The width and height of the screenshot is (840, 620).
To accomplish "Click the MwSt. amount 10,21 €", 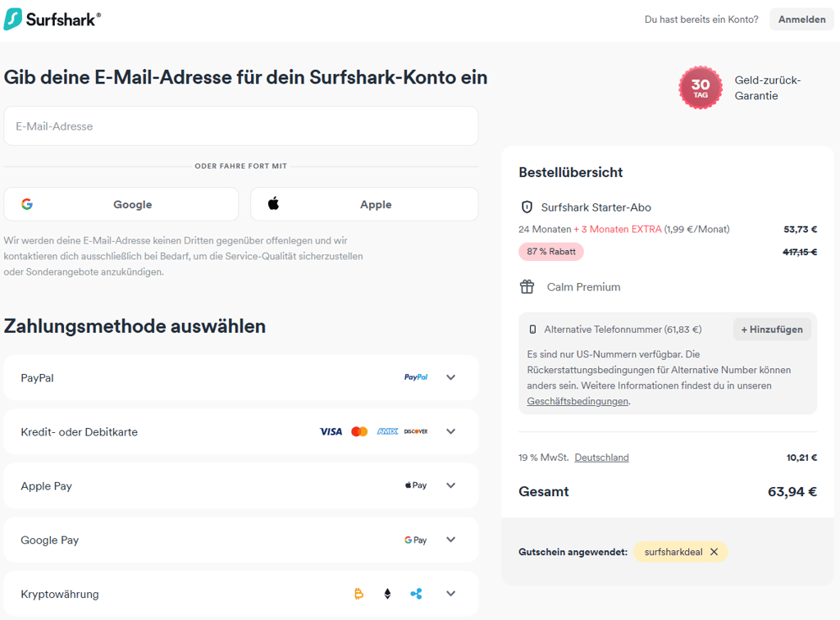I will point(801,458).
